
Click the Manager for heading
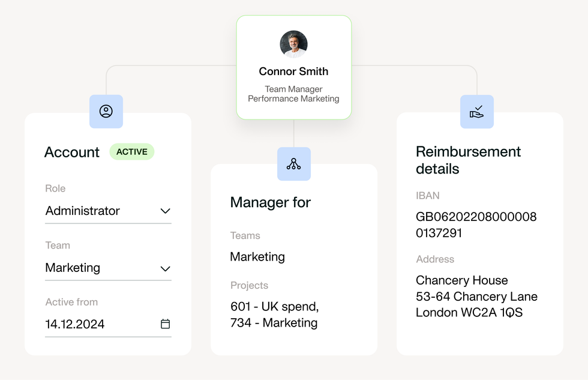point(270,202)
